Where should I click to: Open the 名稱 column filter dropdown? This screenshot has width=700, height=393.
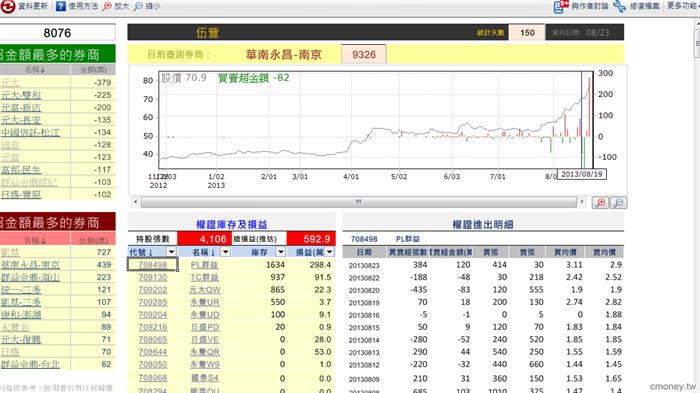pos(225,252)
